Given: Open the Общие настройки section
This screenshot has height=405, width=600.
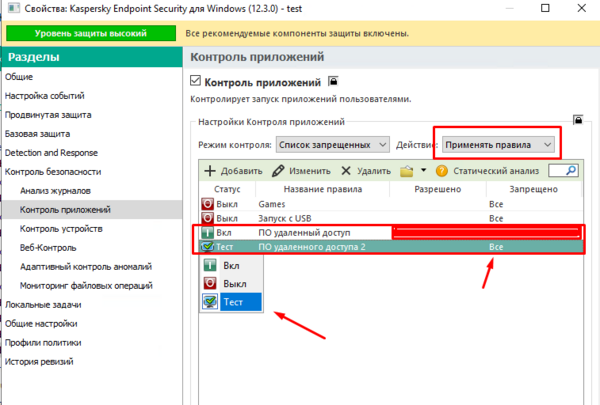Looking at the screenshot, I should point(41,324).
